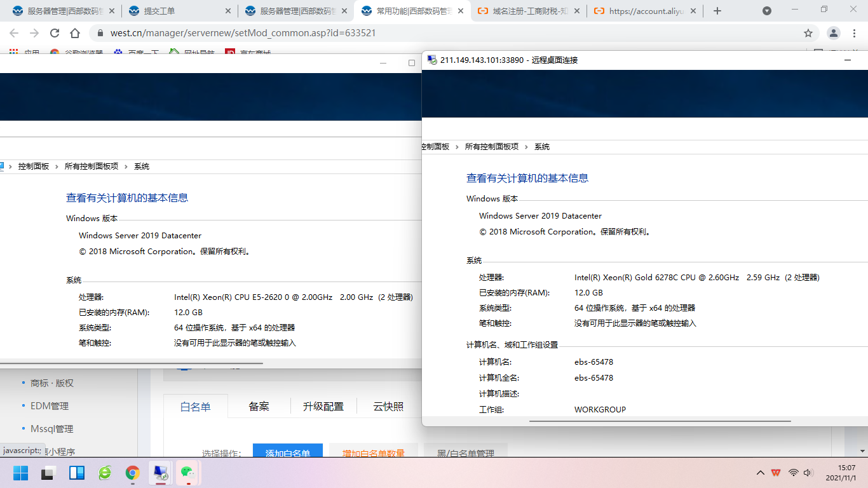
Task: Open Chrome tab search dropdown arrow
Action: pos(767,11)
